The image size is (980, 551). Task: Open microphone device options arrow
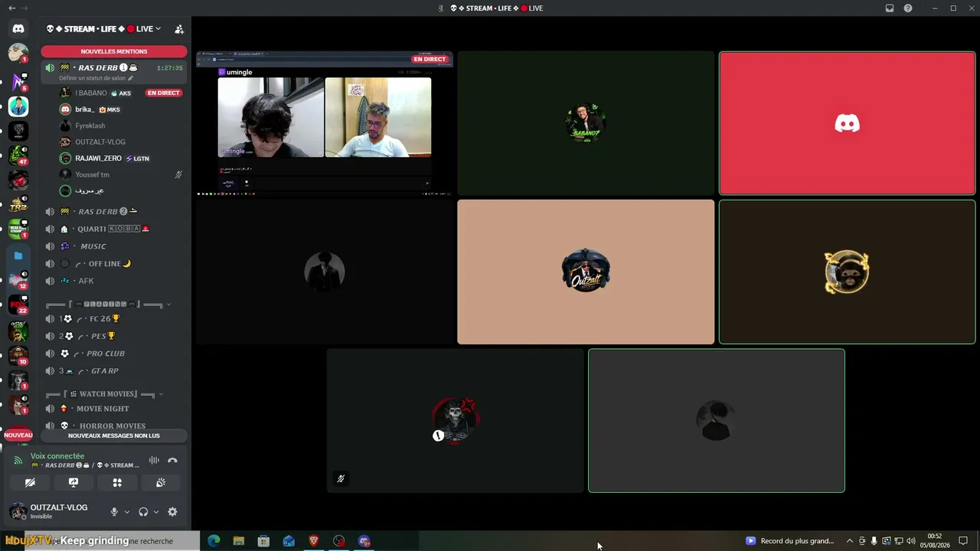[x=127, y=512]
